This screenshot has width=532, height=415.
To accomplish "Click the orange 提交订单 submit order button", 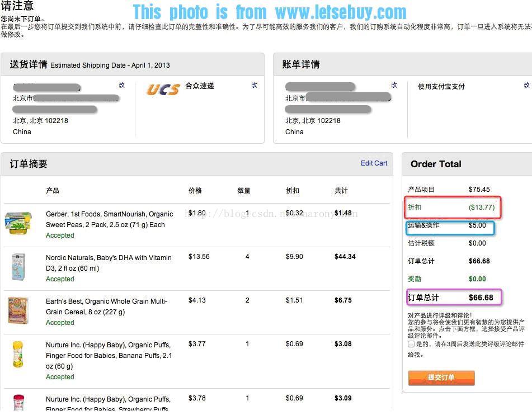I will (441, 378).
